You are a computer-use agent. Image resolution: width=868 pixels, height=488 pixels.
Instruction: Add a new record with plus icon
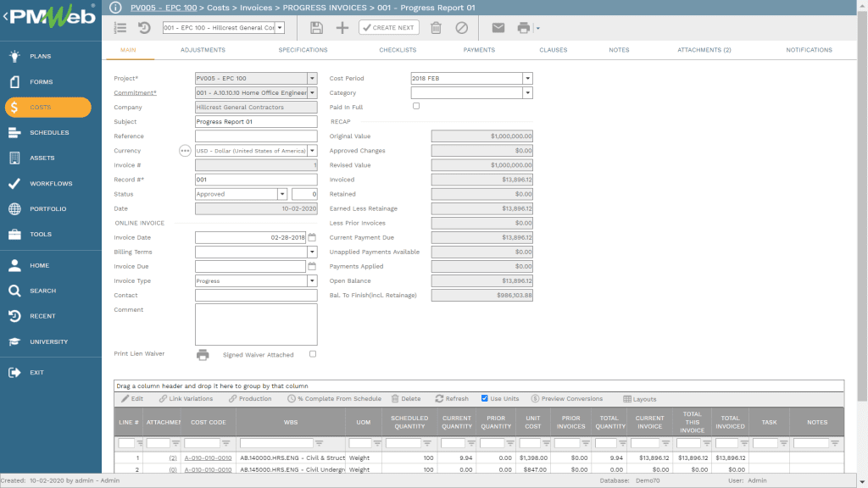(x=342, y=28)
